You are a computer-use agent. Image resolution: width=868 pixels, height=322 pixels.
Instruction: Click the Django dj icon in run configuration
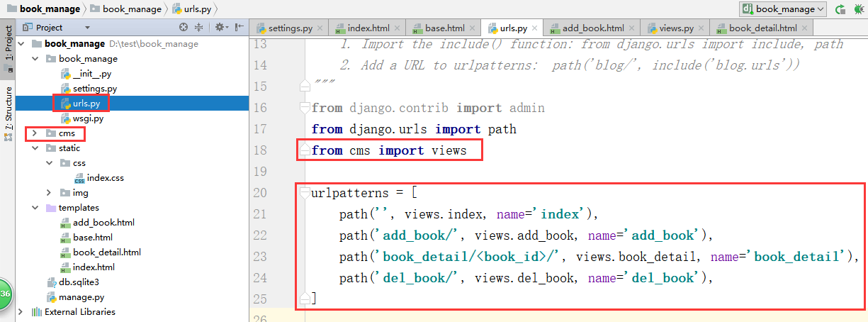point(748,9)
